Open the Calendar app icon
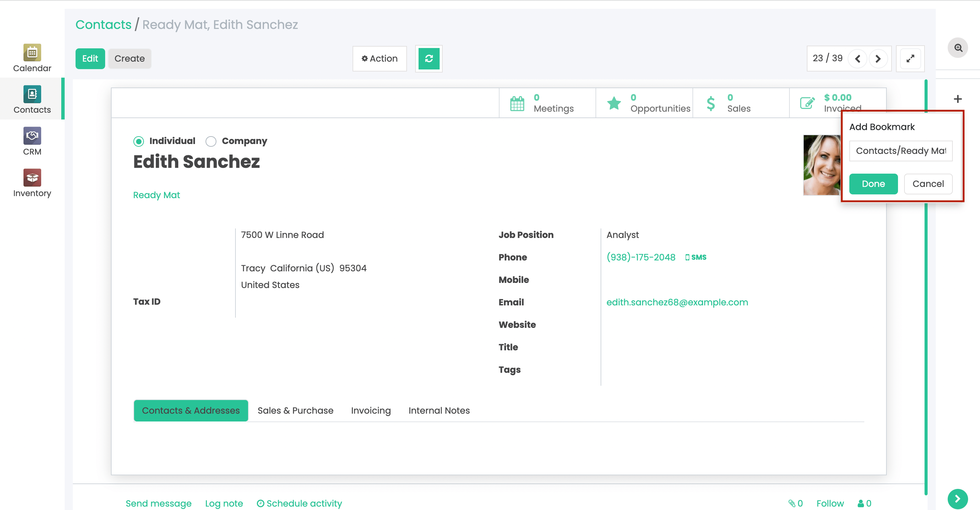 point(32,52)
